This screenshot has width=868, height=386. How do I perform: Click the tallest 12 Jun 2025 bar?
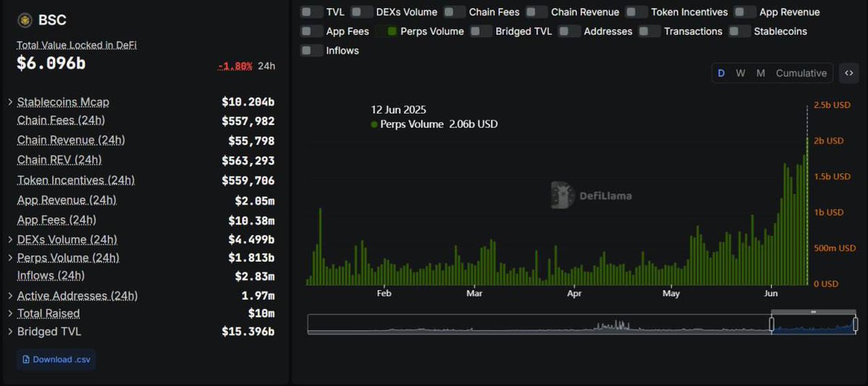[x=807, y=210]
